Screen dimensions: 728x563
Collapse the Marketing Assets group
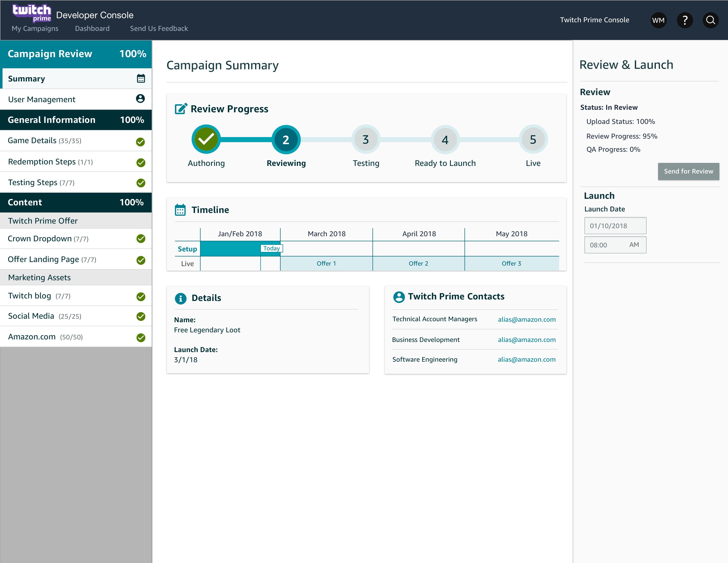click(76, 277)
